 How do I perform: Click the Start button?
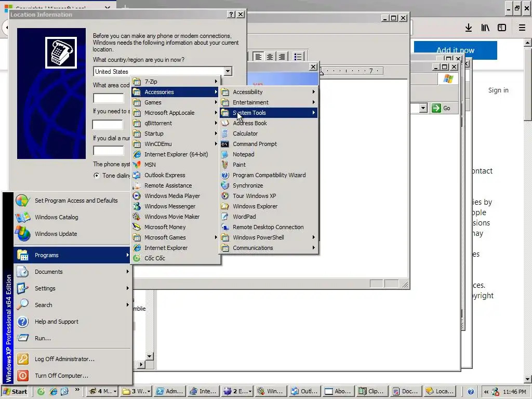pyautogui.click(x=15, y=392)
